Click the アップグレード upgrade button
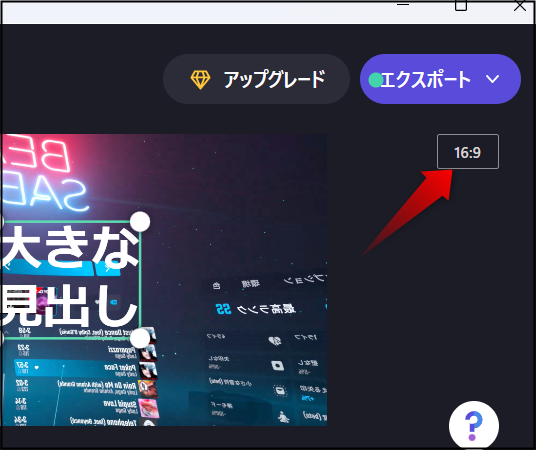 pyautogui.click(x=256, y=79)
